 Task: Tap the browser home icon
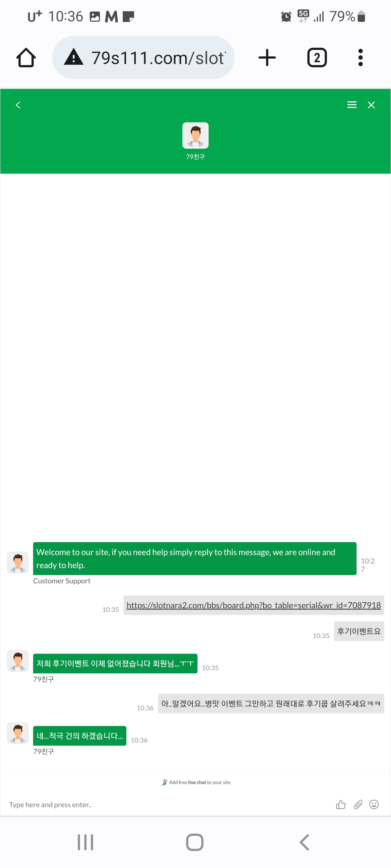point(26,58)
